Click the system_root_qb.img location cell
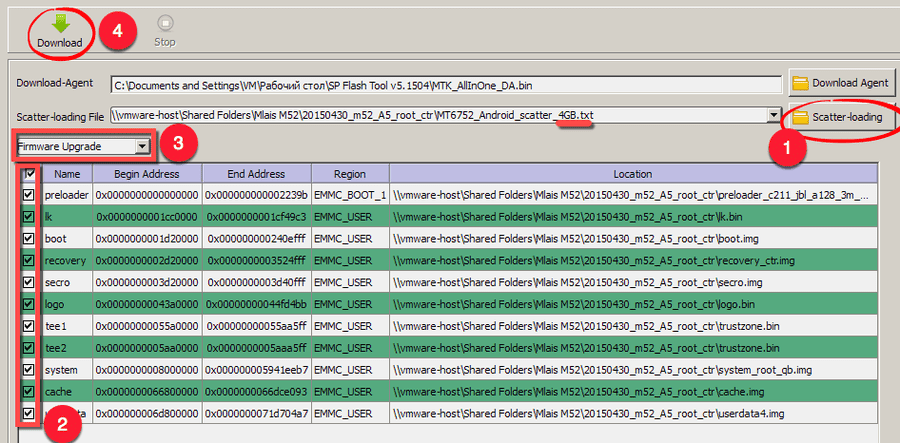The width and height of the screenshot is (900, 443). tap(633, 370)
